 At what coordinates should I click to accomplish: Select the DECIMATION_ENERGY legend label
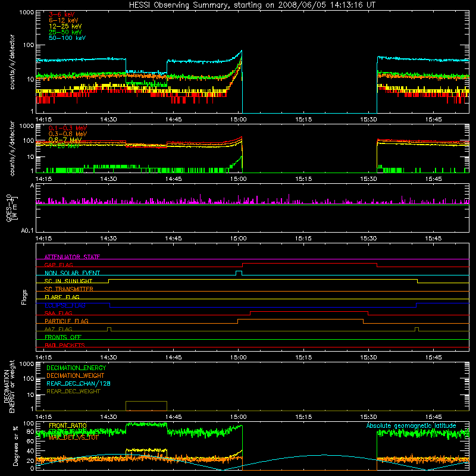coord(76,368)
